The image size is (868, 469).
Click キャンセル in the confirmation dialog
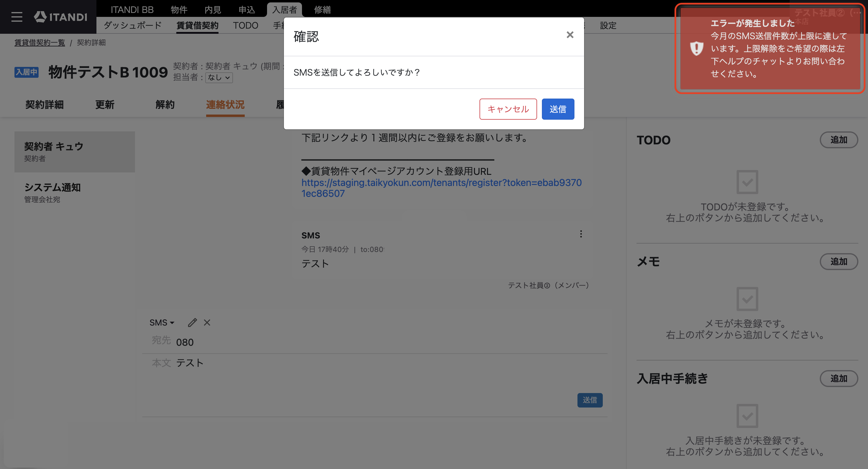point(508,109)
